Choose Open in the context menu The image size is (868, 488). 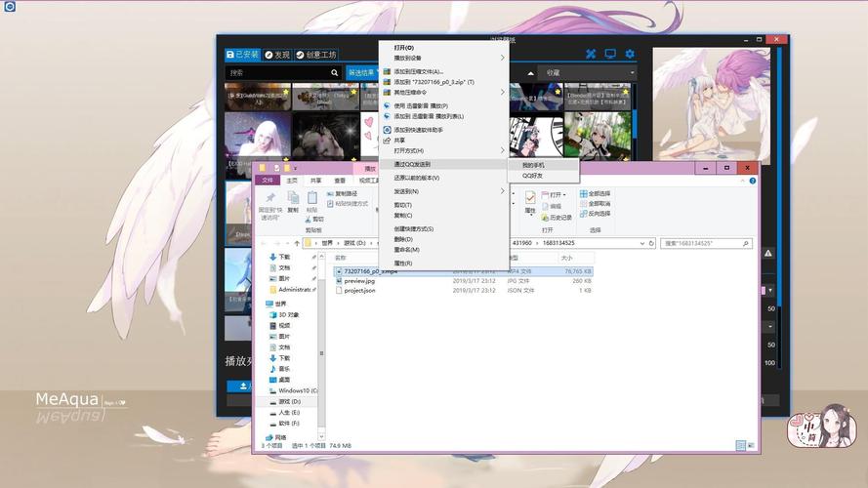443,48
